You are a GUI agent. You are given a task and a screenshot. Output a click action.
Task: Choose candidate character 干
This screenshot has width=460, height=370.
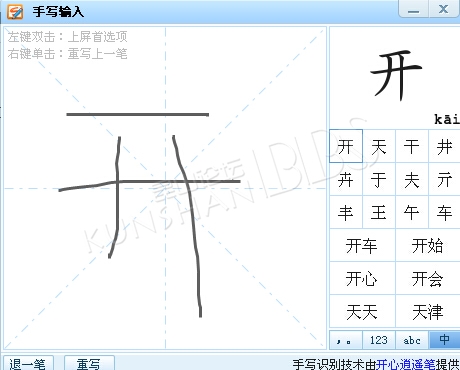pyautogui.click(x=412, y=146)
